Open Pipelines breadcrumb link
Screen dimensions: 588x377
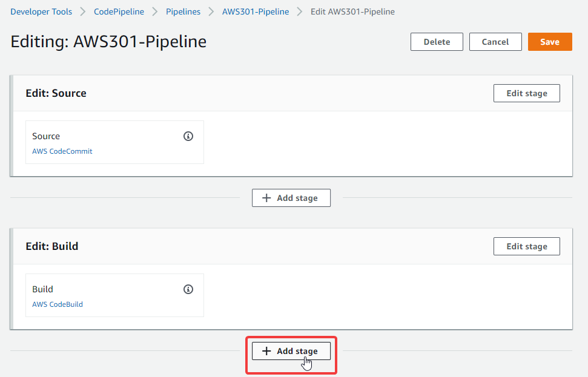[x=183, y=11]
